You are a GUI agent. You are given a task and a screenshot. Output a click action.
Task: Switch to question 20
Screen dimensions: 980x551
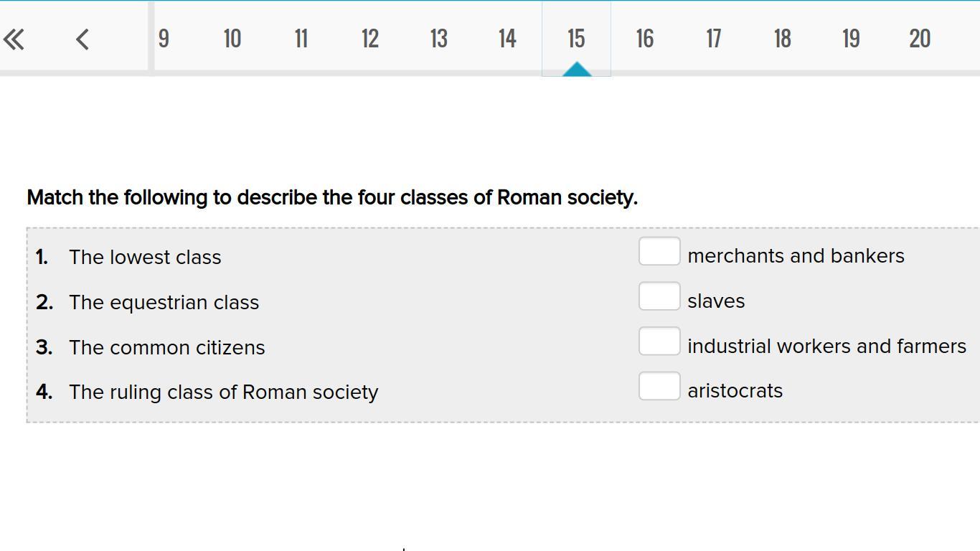pos(920,39)
